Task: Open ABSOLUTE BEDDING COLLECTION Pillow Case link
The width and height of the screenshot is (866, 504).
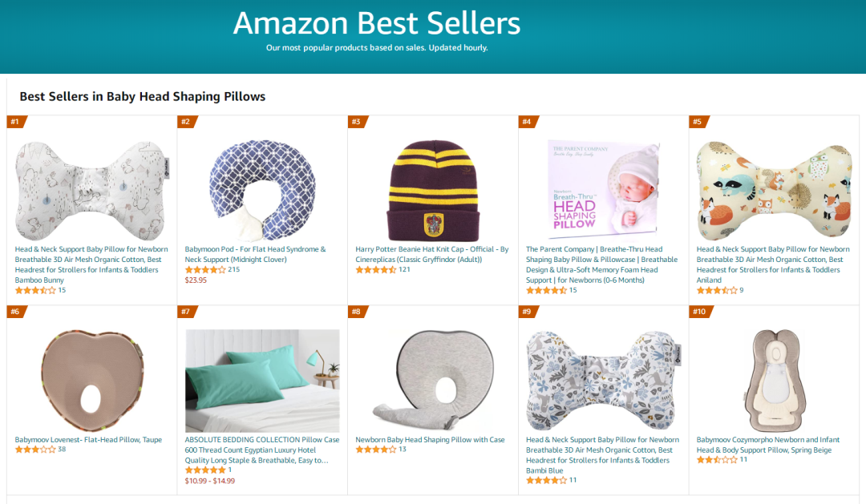Action: [x=262, y=450]
